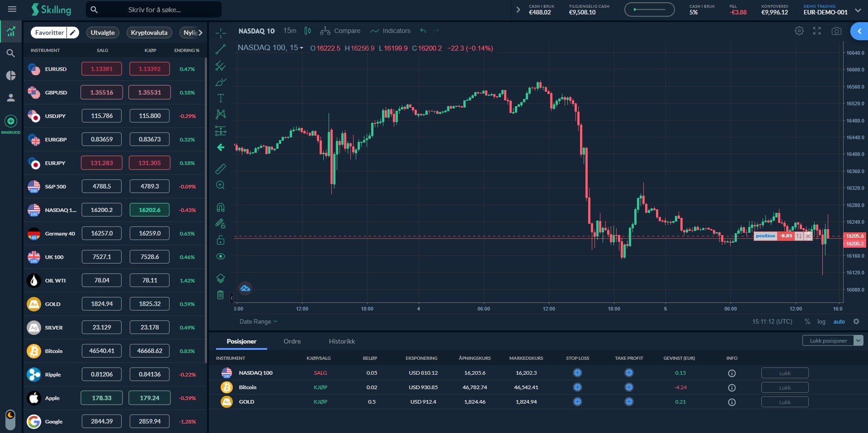Open the Date Range dropdown

coord(259,321)
